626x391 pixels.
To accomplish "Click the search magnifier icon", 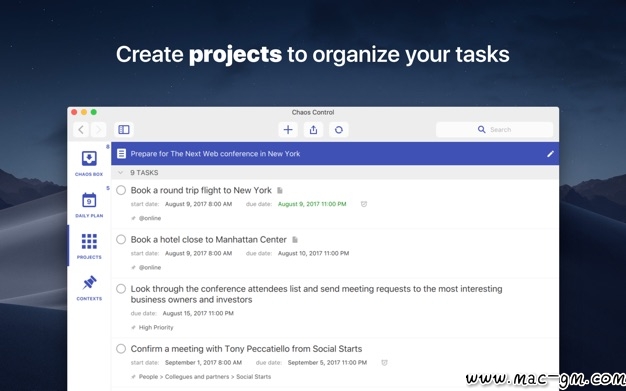I will coord(481,129).
